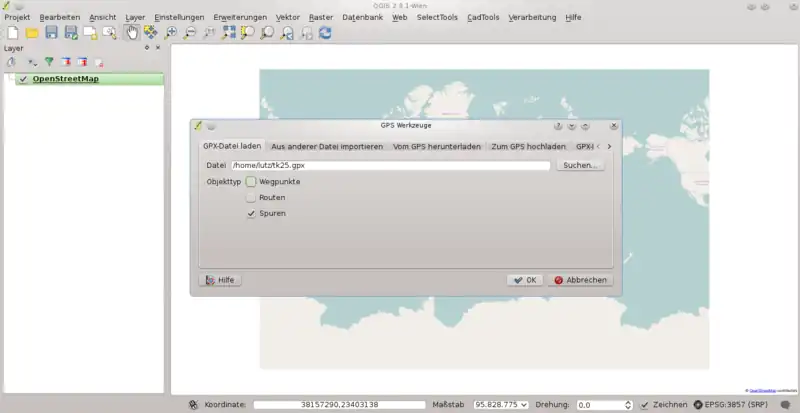Open a project with the folder icon
Image resolution: width=800 pixels, height=413 pixels.
pyautogui.click(x=32, y=33)
